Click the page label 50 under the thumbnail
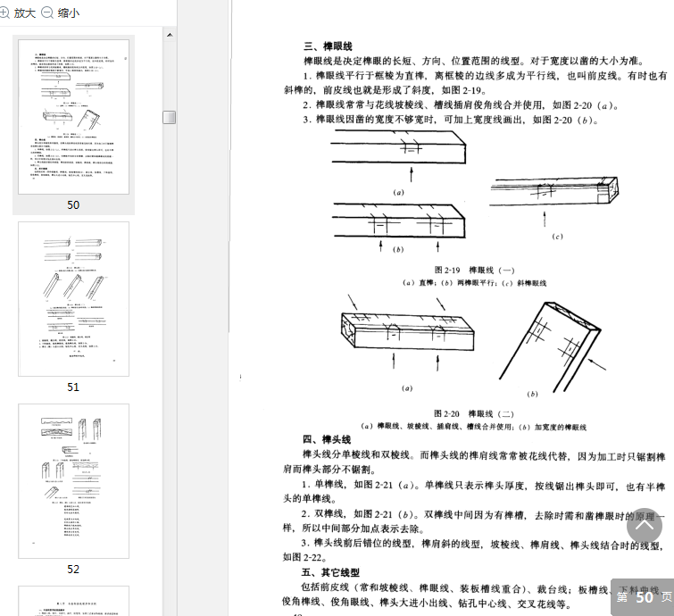 (x=73, y=205)
